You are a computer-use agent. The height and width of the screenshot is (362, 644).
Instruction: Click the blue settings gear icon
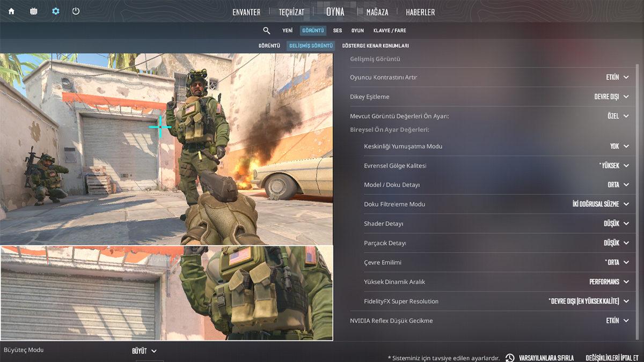click(55, 10)
